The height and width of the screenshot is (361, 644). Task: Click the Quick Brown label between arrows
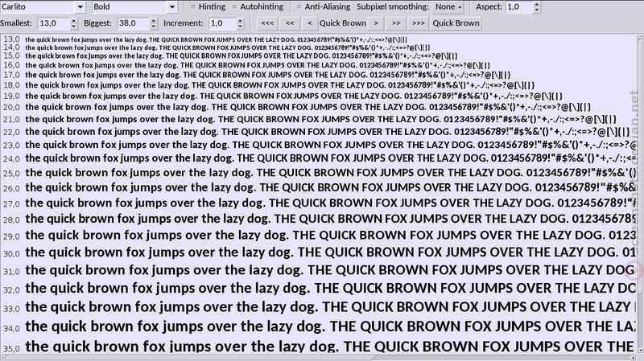(343, 23)
